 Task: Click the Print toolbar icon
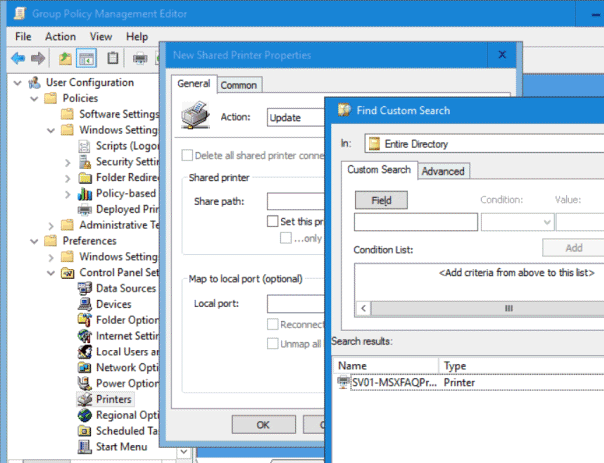tap(140, 59)
